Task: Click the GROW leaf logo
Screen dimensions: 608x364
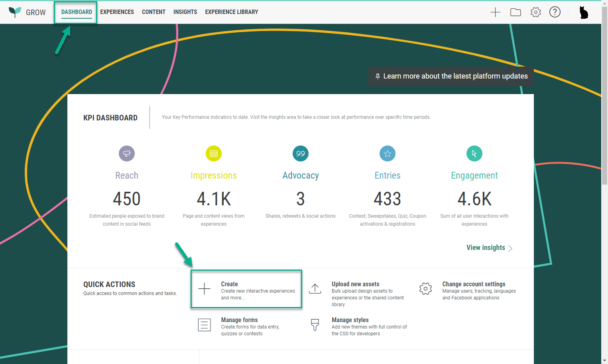Action: 15,12
